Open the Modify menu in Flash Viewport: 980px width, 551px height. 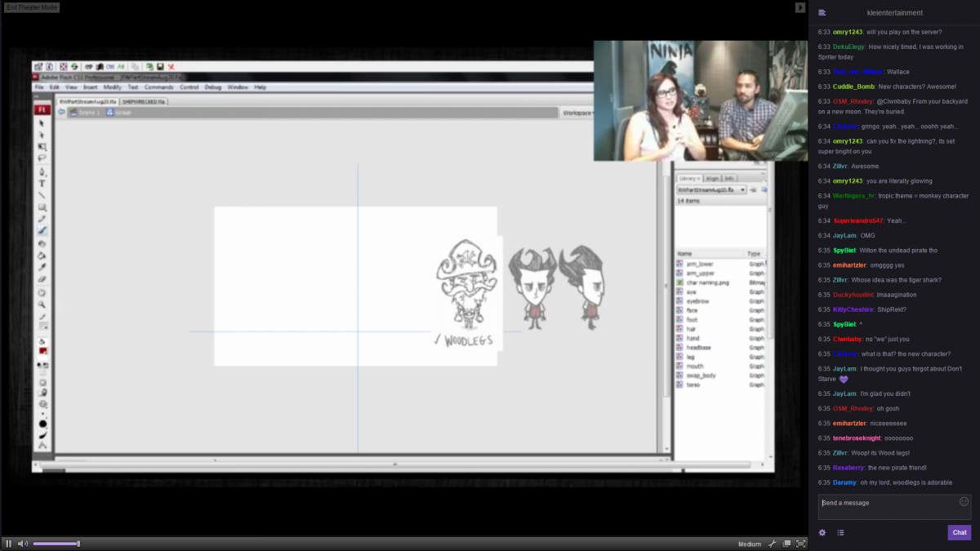(112, 87)
